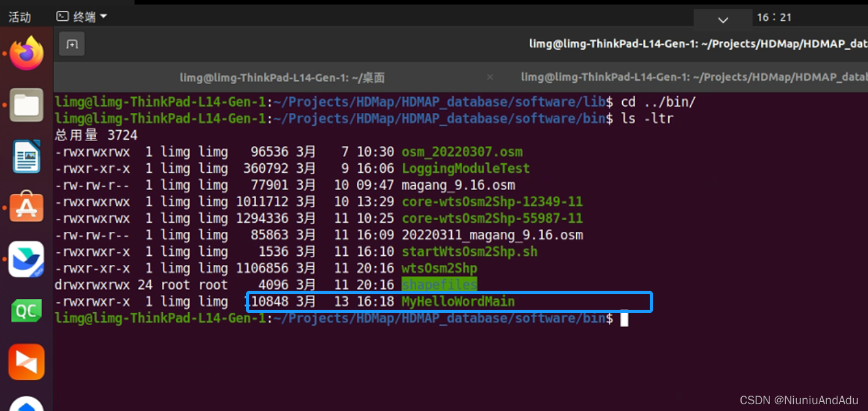The image size is (868, 411).
Task: Launch the green QC application icon
Action: coord(26,310)
